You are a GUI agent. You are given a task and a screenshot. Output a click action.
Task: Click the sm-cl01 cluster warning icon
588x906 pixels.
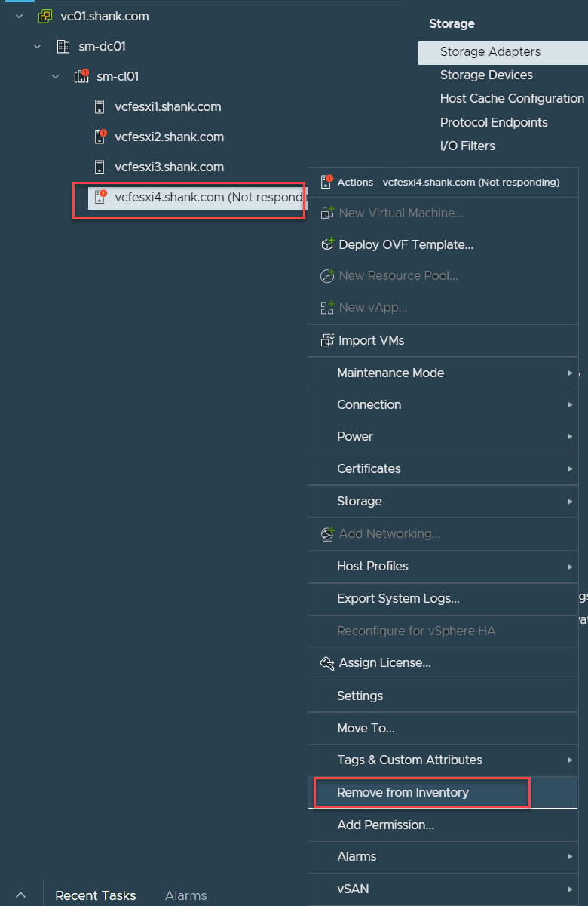pyautogui.click(x=81, y=76)
